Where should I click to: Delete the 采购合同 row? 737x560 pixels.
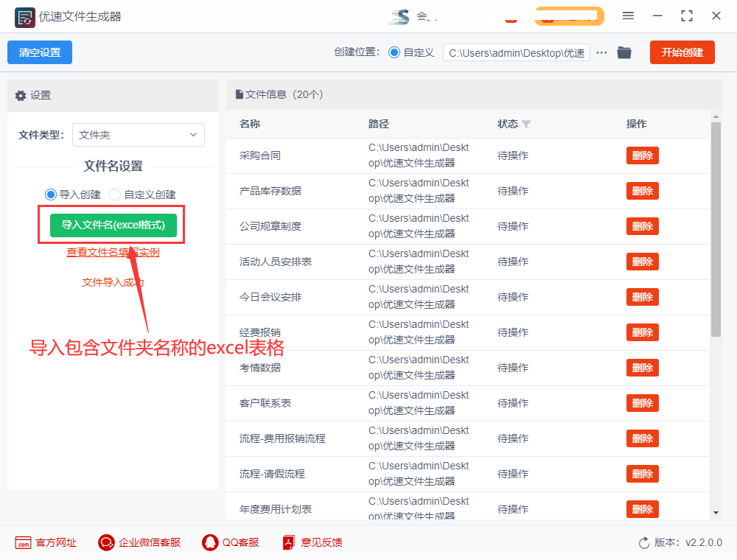(642, 155)
